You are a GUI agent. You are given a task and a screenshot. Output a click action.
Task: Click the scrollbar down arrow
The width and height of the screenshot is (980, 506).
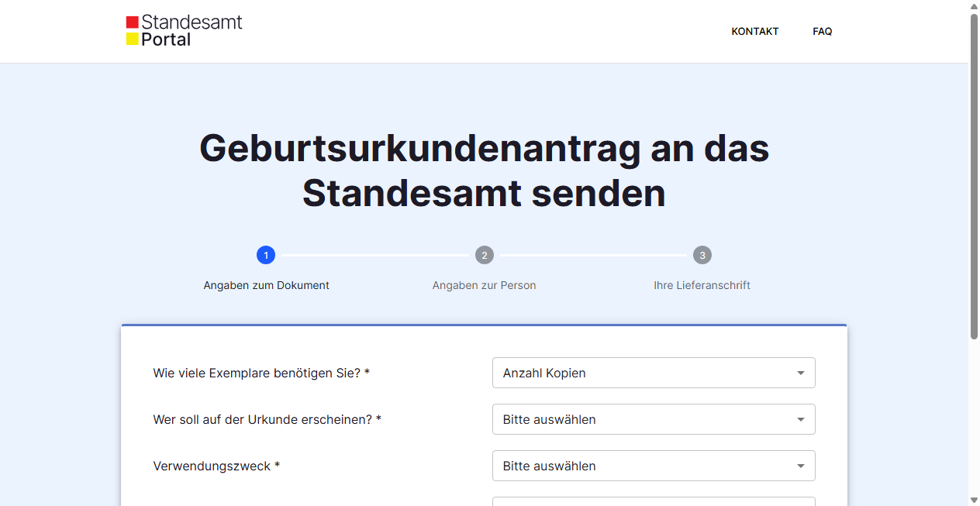(x=974, y=500)
